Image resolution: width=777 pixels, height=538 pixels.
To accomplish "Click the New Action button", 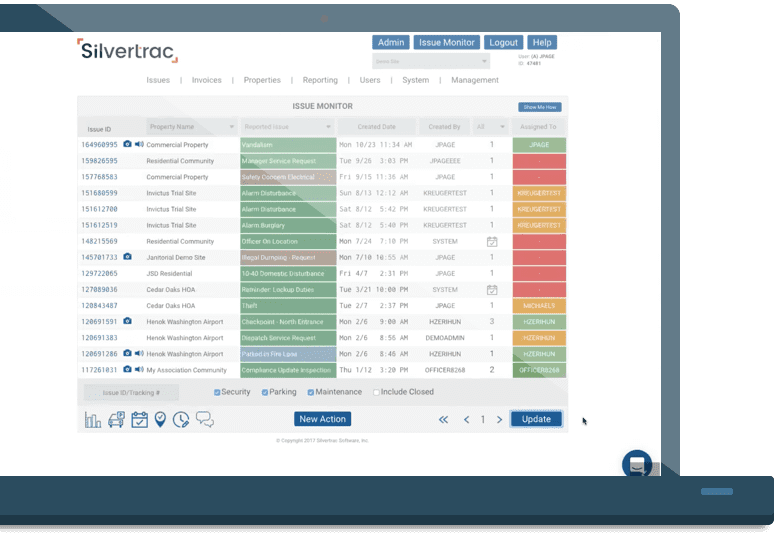I will click(323, 419).
